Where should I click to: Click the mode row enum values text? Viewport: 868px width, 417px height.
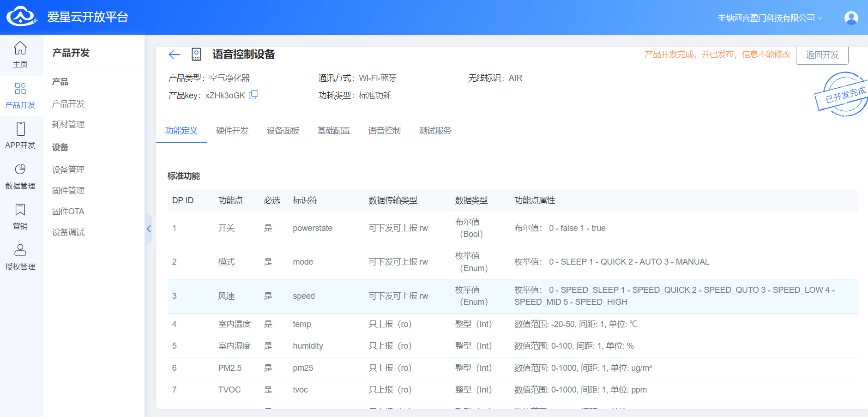[x=612, y=262]
